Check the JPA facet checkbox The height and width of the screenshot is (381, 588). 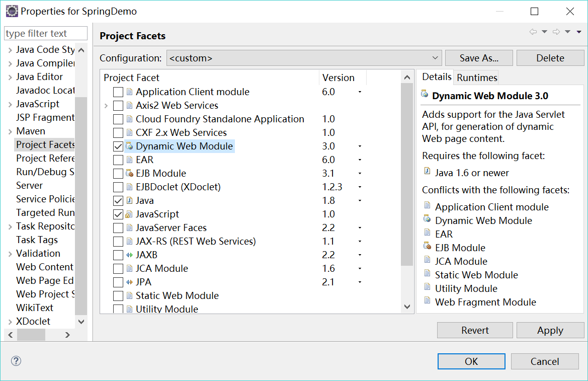tap(117, 282)
